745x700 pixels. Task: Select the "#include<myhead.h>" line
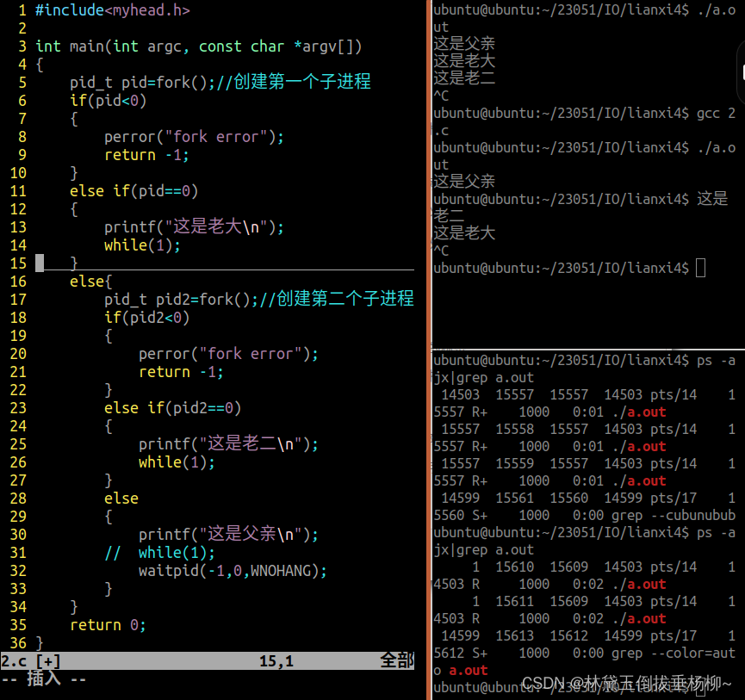(x=112, y=9)
